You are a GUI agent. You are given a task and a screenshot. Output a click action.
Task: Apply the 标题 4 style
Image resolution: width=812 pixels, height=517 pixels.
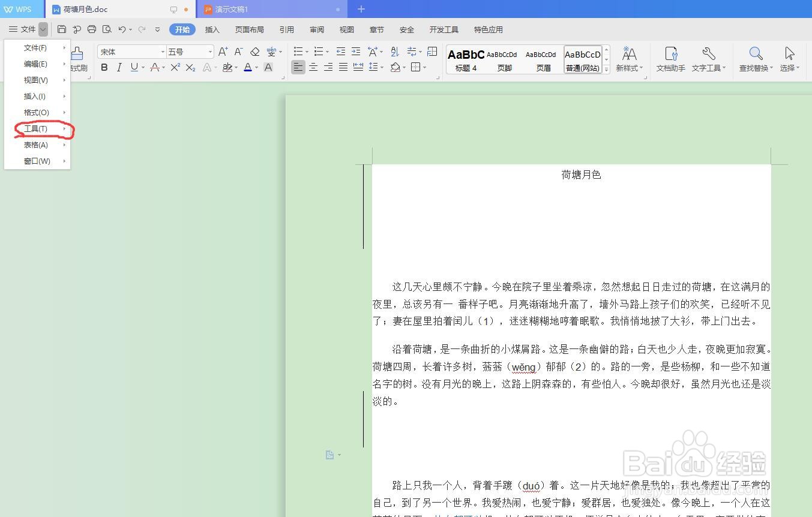point(466,59)
